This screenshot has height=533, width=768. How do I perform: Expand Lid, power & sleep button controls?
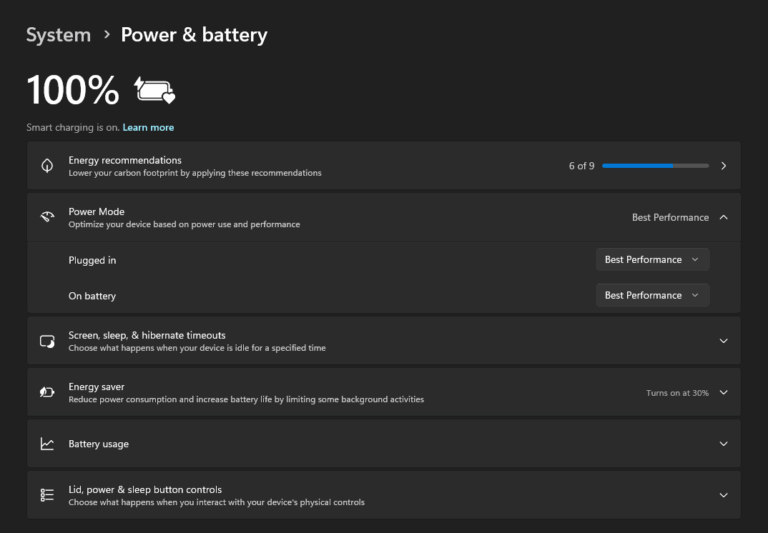coord(723,495)
